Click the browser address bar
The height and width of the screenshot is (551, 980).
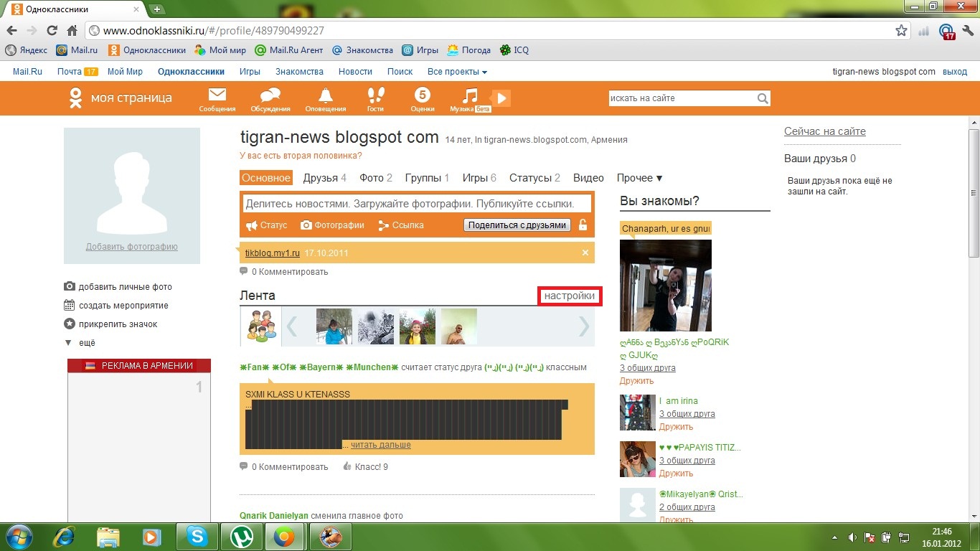pos(491,31)
